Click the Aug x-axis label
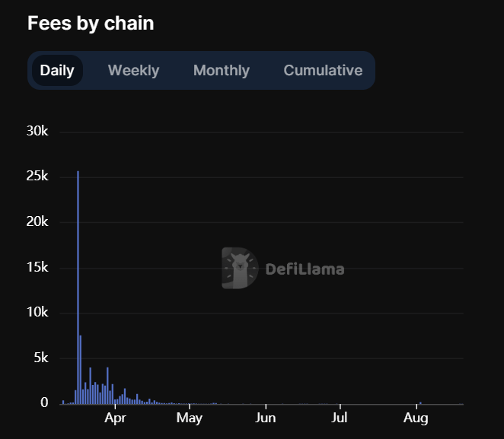This screenshot has width=504, height=439. tap(415, 418)
